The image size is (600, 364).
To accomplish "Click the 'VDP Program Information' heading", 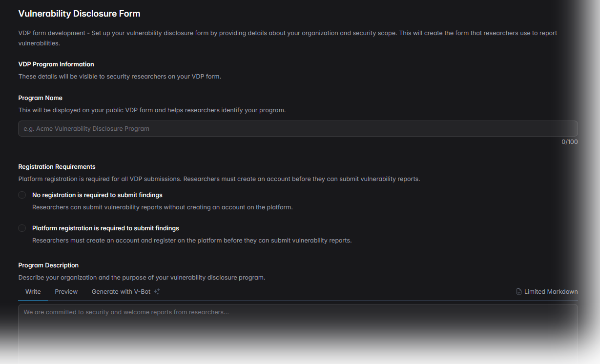I will tap(56, 64).
